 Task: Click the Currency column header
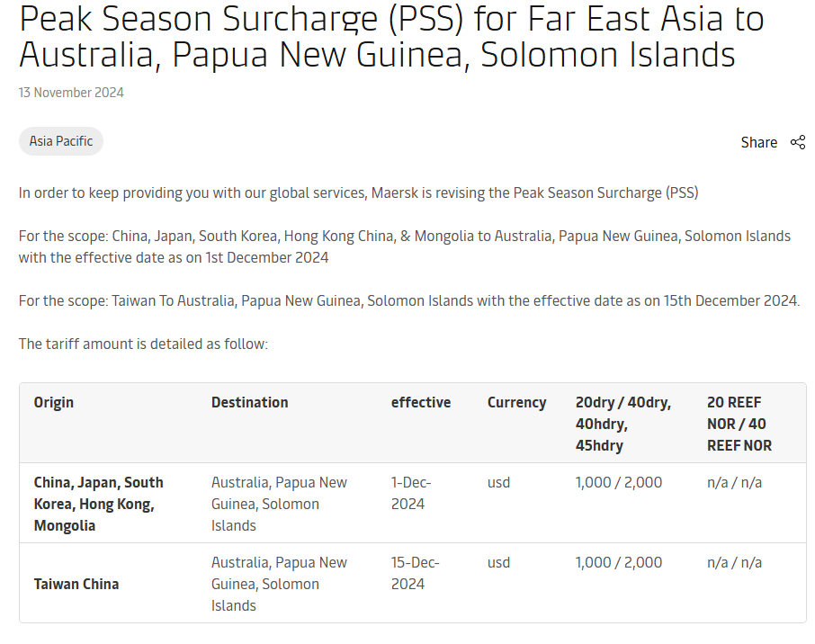[x=516, y=402]
